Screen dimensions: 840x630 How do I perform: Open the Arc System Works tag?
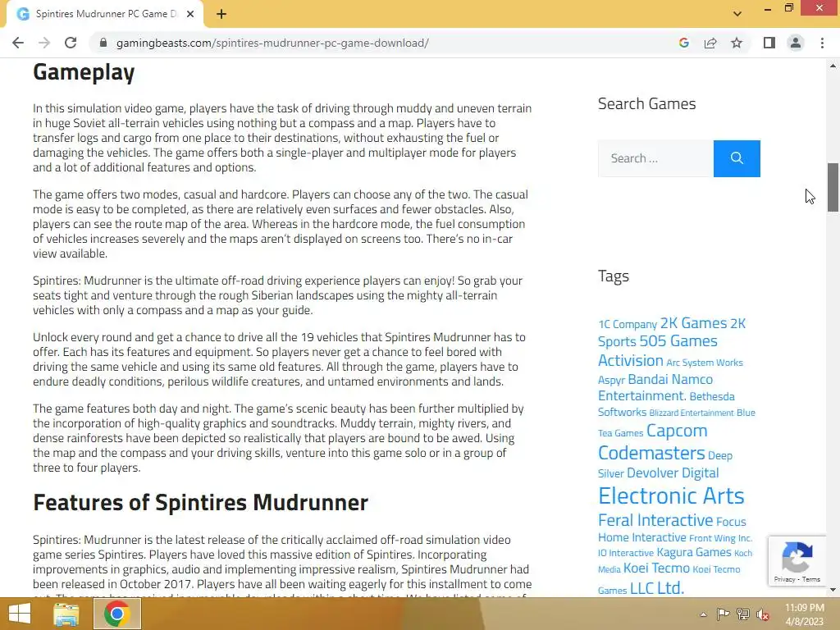coord(705,363)
